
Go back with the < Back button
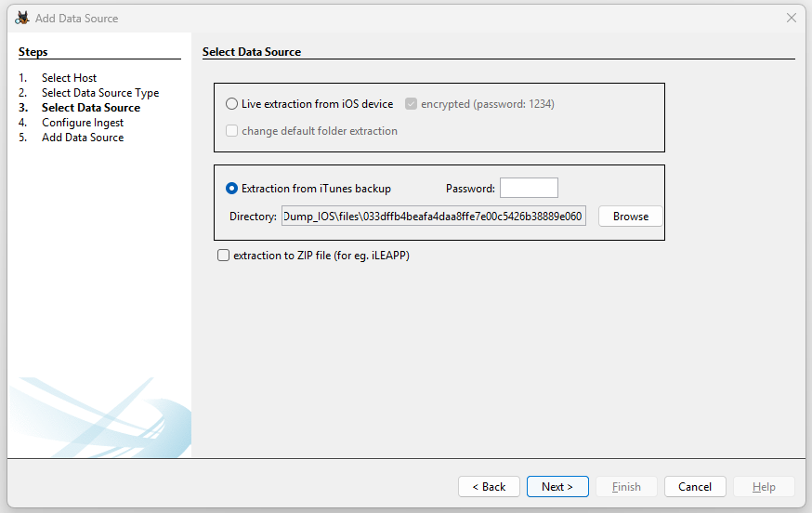coord(489,487)
